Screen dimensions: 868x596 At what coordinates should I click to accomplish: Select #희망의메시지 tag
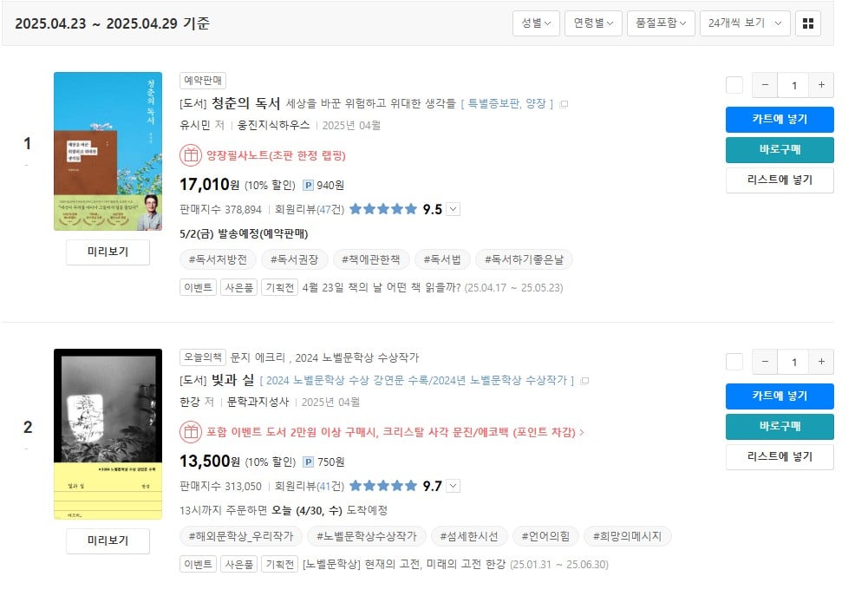627,536
